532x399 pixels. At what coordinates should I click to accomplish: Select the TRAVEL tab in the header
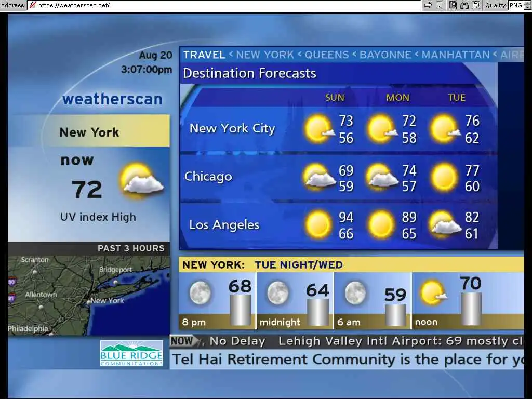coord(204,55)
